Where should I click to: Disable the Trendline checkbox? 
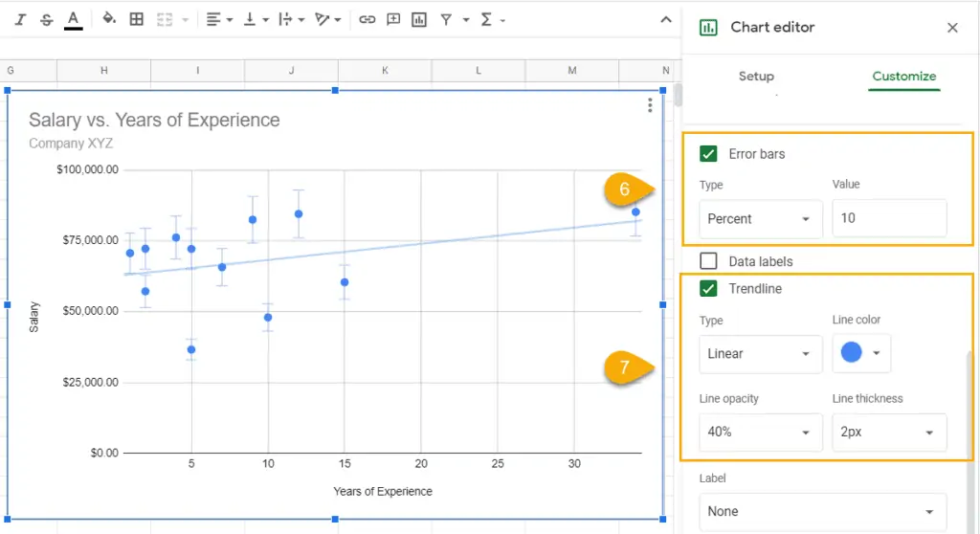709,289
